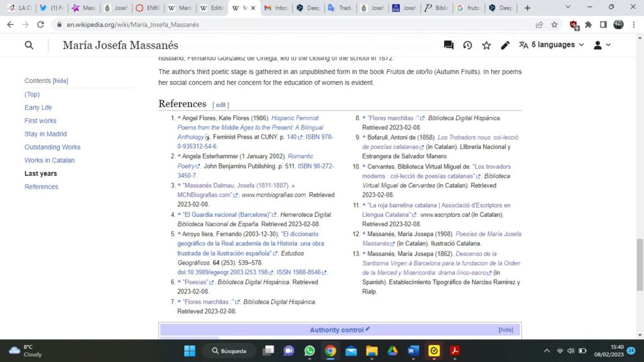The width and height of the screenshot is (644, 362).
Task: Open the user account dropdown menu
Action: coord(602,45)
